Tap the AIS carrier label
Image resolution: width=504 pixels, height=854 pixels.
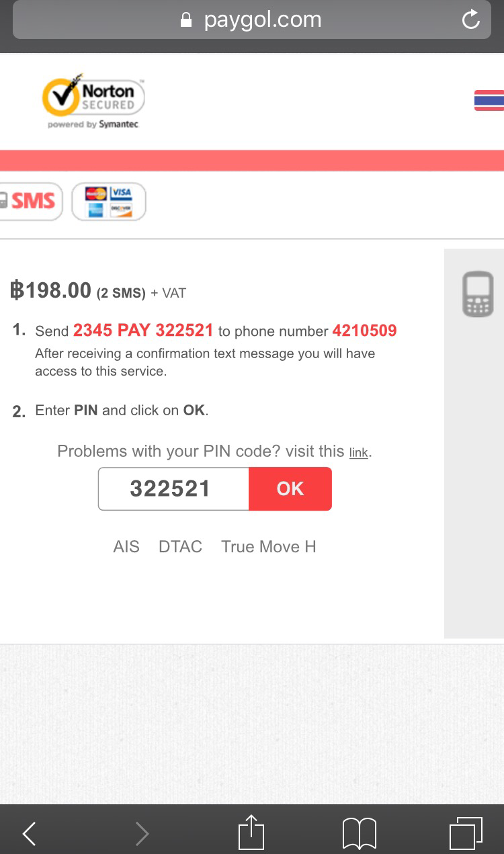[x=126, y=546]
